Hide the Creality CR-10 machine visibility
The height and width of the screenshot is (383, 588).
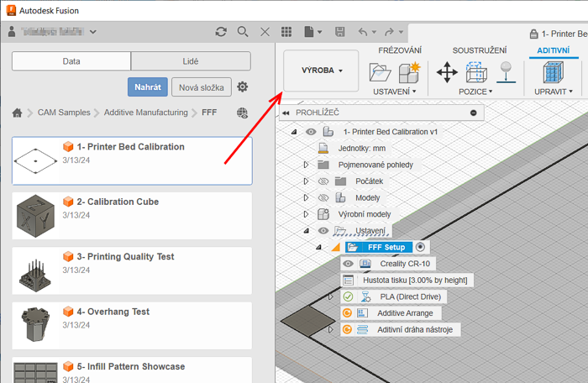348,264
